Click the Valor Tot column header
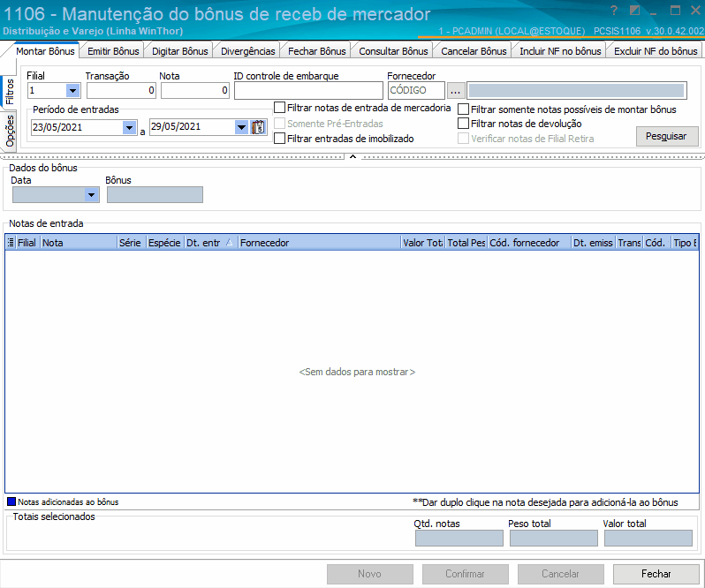The height and width of the screenshot is (588, 705). pos(422,243)
